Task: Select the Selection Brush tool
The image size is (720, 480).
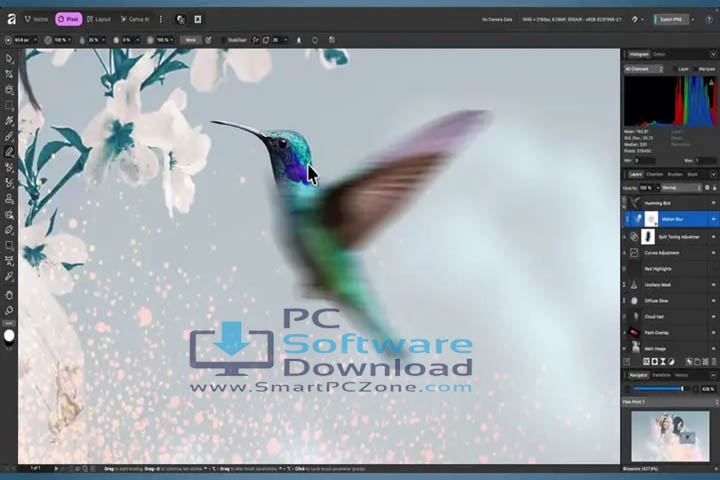Action: 9,121
